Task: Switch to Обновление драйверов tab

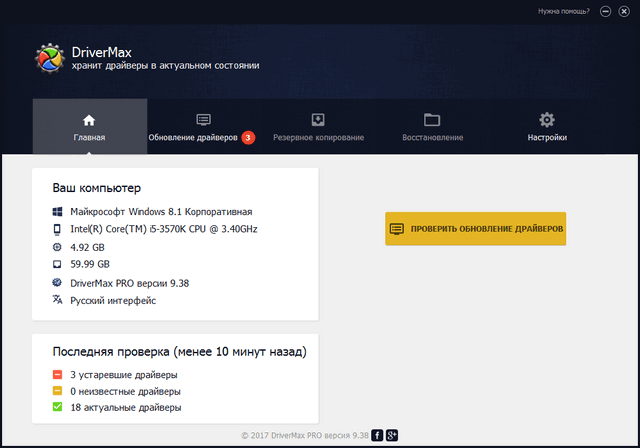Action: point(193,137)
